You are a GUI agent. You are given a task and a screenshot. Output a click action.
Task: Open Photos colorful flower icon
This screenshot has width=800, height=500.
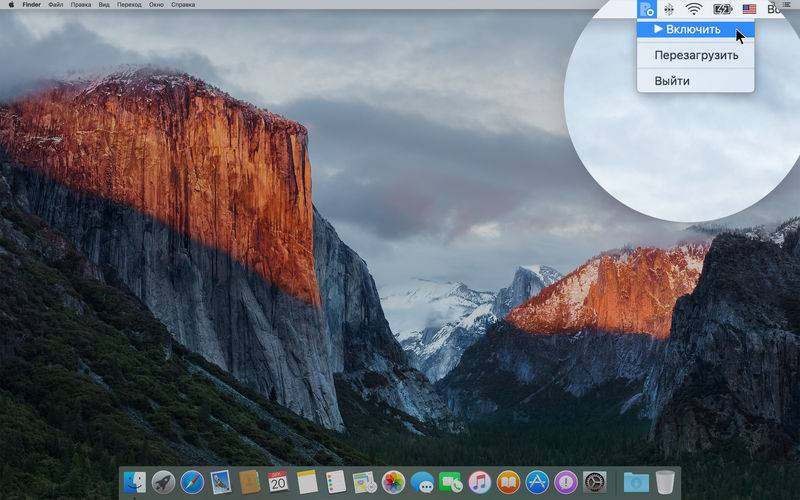pyautogui.click(x=393, y=482)
